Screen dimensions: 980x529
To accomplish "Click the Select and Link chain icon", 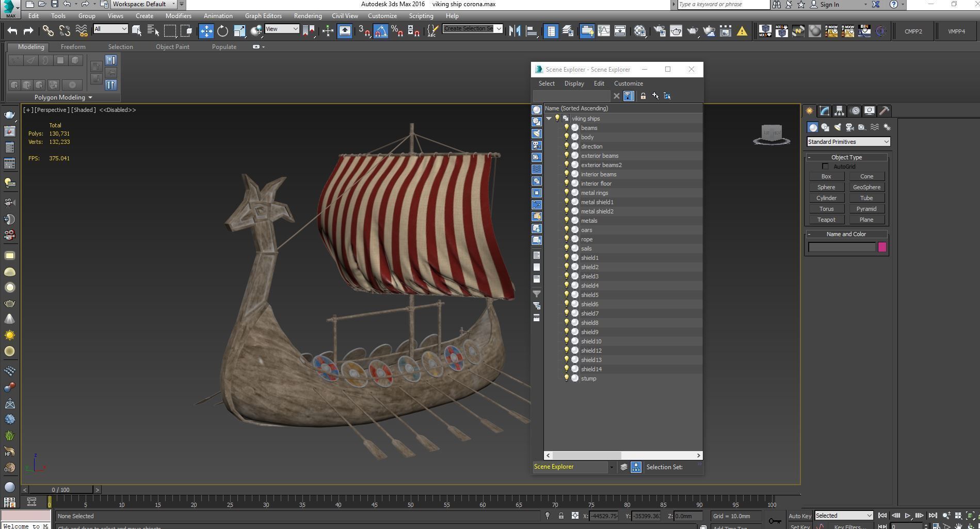I will pos(48,31).
